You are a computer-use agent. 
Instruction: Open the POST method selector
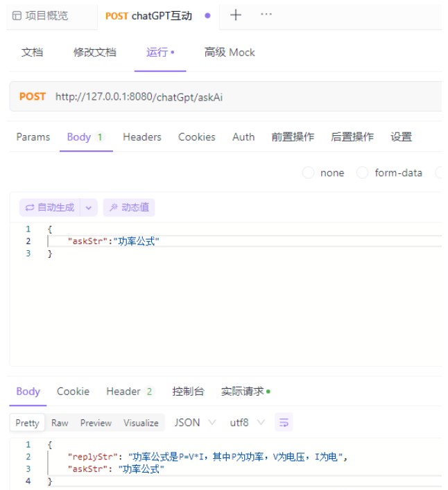[x=33, y=96]
